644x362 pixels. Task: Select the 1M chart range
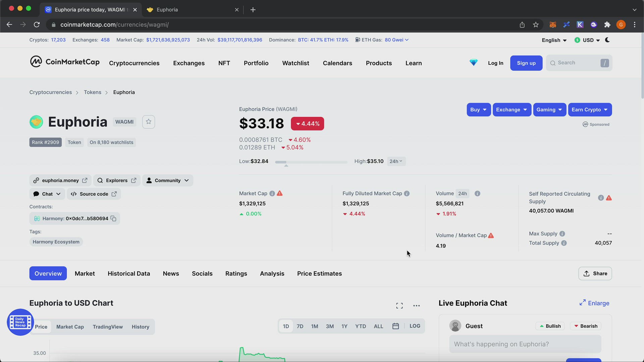tap(314, 326)
